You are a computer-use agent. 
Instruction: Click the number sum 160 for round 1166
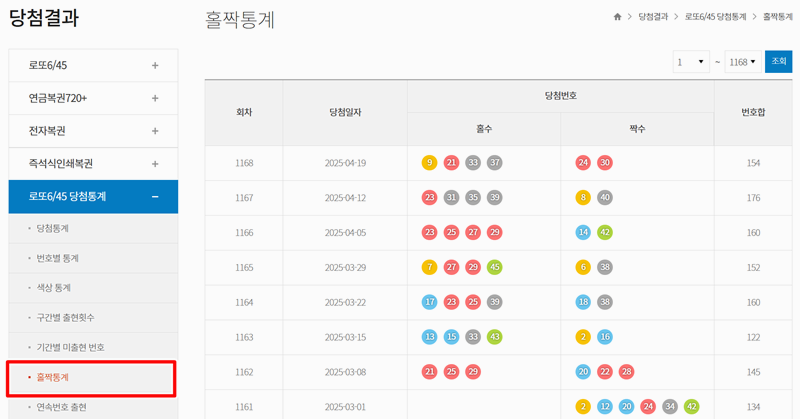pos(753,232)
